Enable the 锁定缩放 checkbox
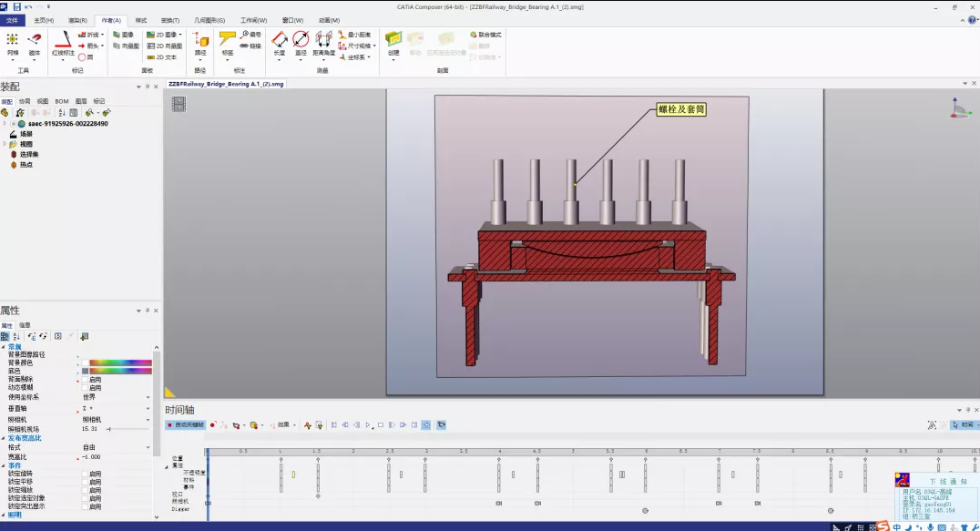Viewport: 980px width, 531px height. click(x=85, y=490)
